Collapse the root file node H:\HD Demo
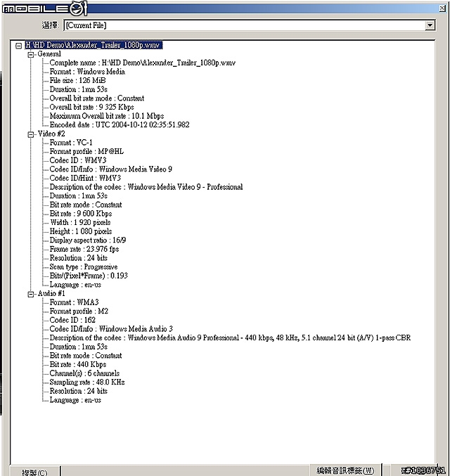 coord(19,46)
